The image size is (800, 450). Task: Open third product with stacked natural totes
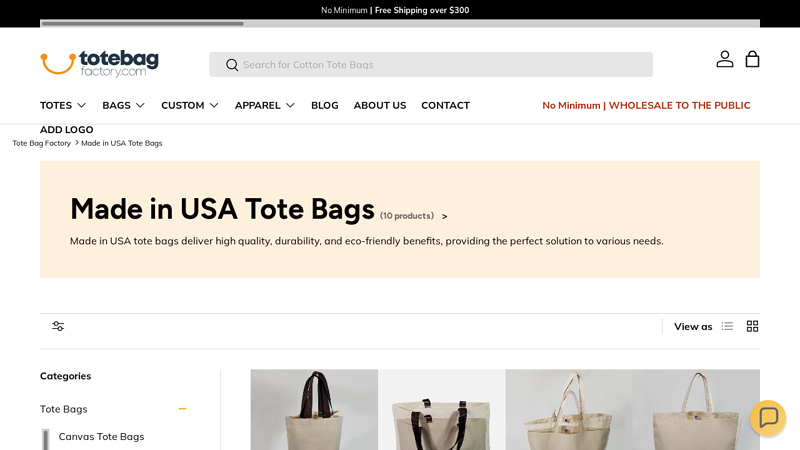pyautogui.click(x=569, y=410)
